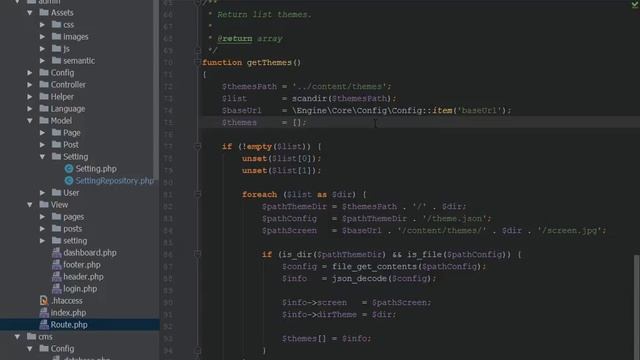Viewport: 640px width, 360px height.
Task: Click the header.php file icon
Action: 57,277
